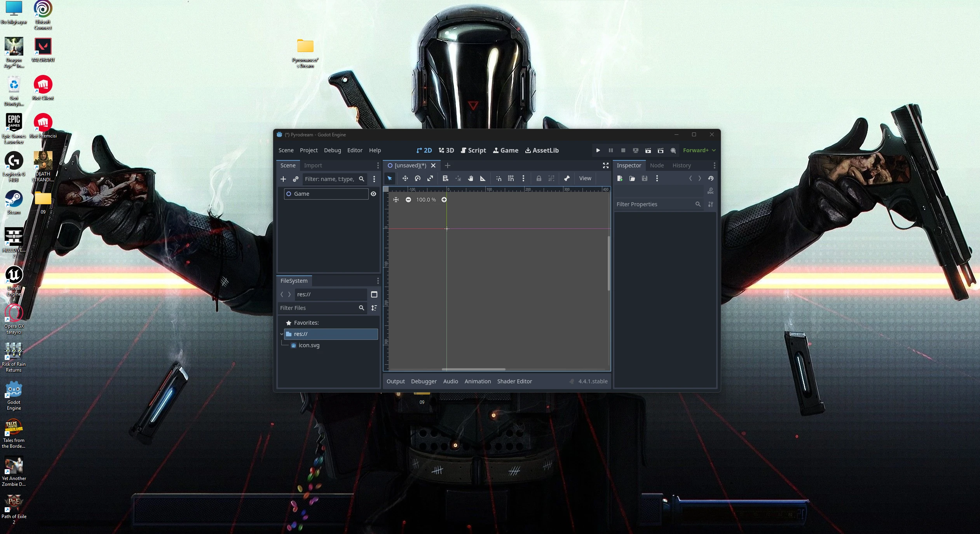
Task: Switch to the 2D workspace
Action: pos(424,150)
